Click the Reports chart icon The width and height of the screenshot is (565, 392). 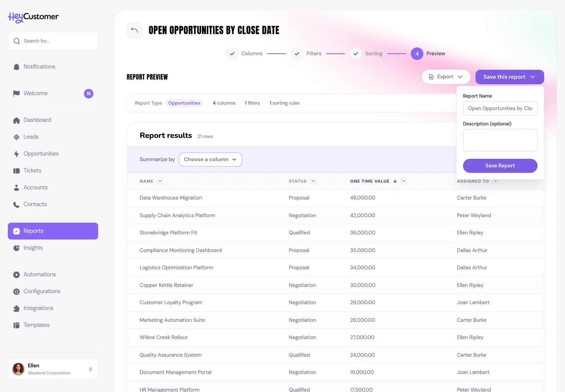(x=16, y=231)
